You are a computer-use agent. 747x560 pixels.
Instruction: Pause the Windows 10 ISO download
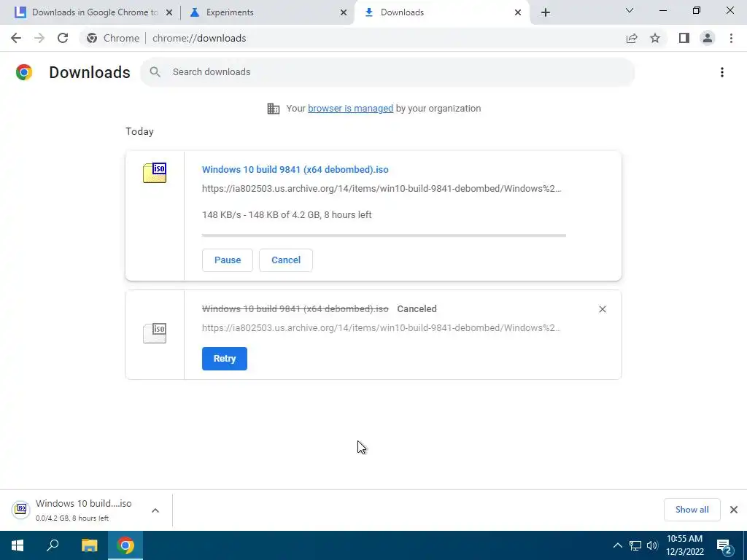[228, 260]
